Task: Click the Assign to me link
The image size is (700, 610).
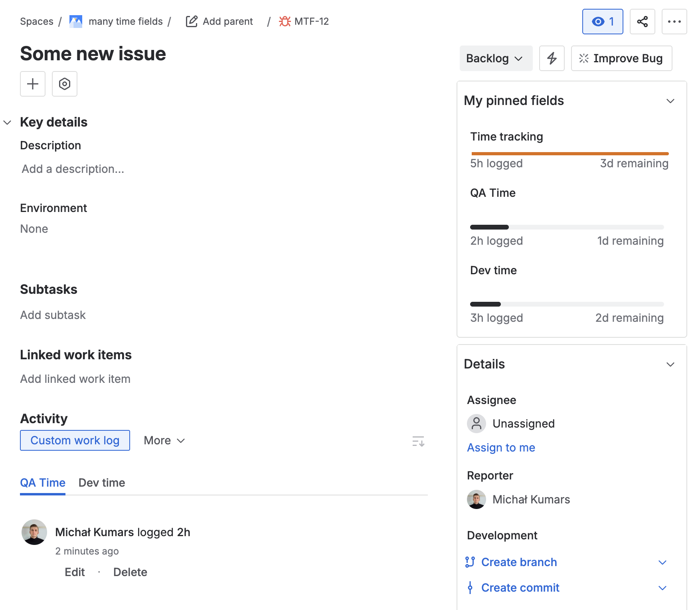Action: pos(501,448)
